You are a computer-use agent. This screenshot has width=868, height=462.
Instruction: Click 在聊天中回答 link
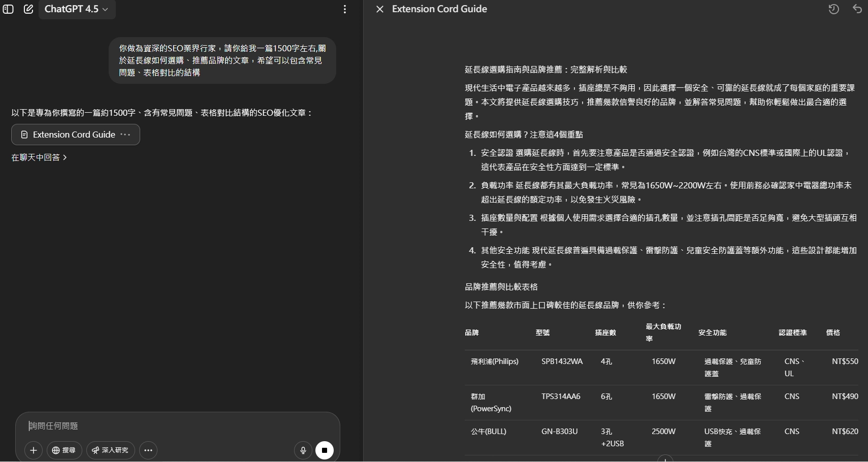point(39,157)
